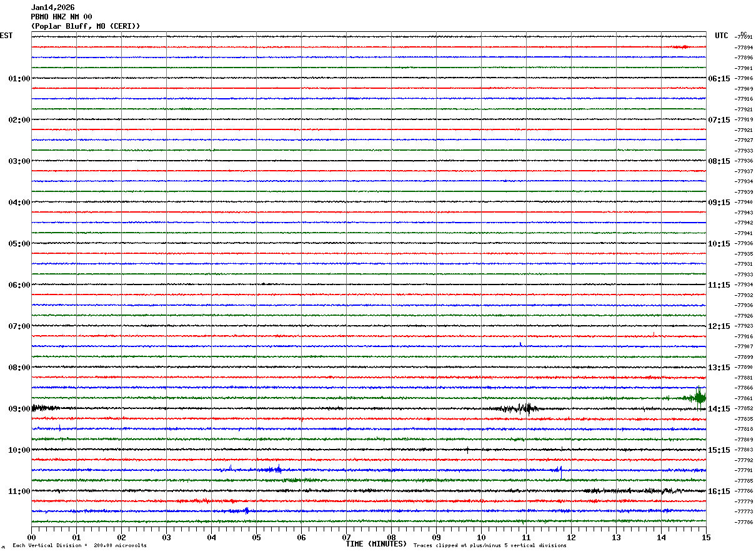Image resolution: width=756 pixels, height=554 pixels.
Task: Select the 14:15 UTC time label
Action: click(x=719, y=409)
